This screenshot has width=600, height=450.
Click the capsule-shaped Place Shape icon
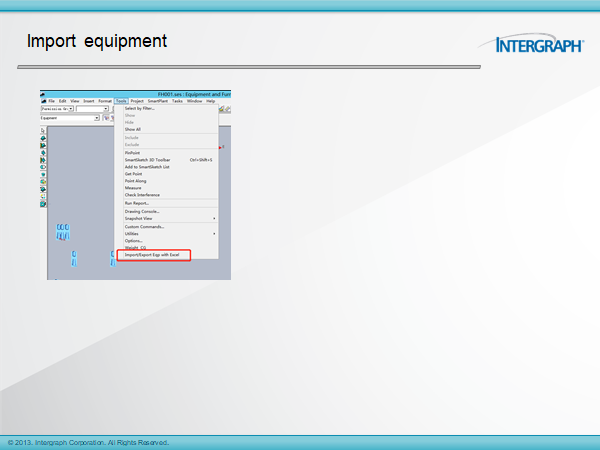[43, 167]
